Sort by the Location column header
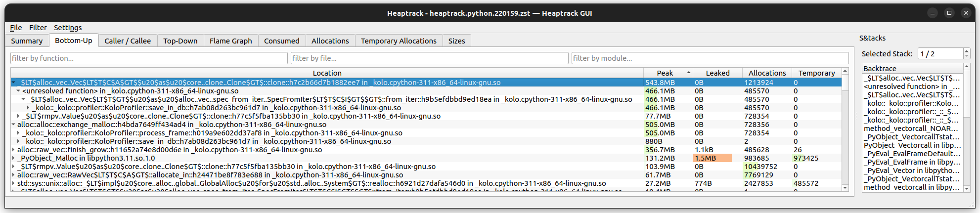Screen dimensions: 980x213 point(327,73)
